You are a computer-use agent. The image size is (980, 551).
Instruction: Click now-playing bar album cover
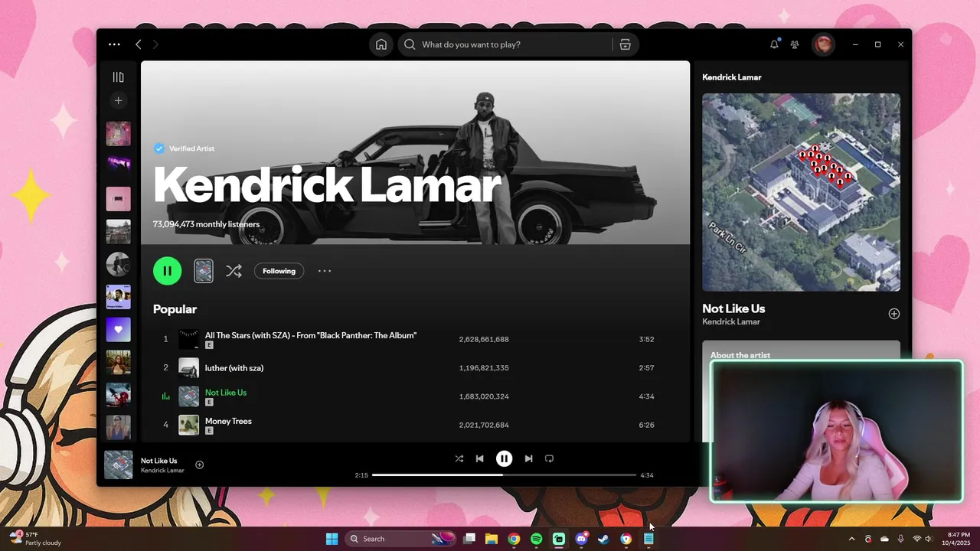click(118, 465)
